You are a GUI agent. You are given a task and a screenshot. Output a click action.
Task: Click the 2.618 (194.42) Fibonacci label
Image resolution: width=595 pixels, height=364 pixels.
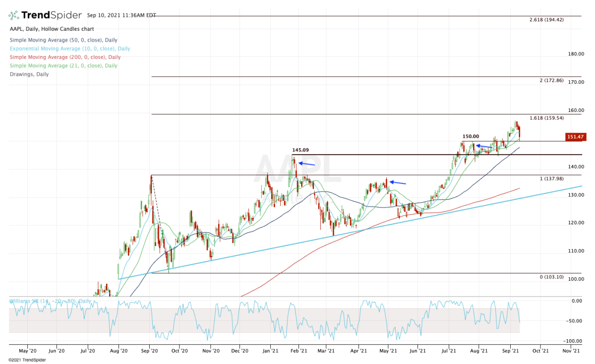point(546,20)
